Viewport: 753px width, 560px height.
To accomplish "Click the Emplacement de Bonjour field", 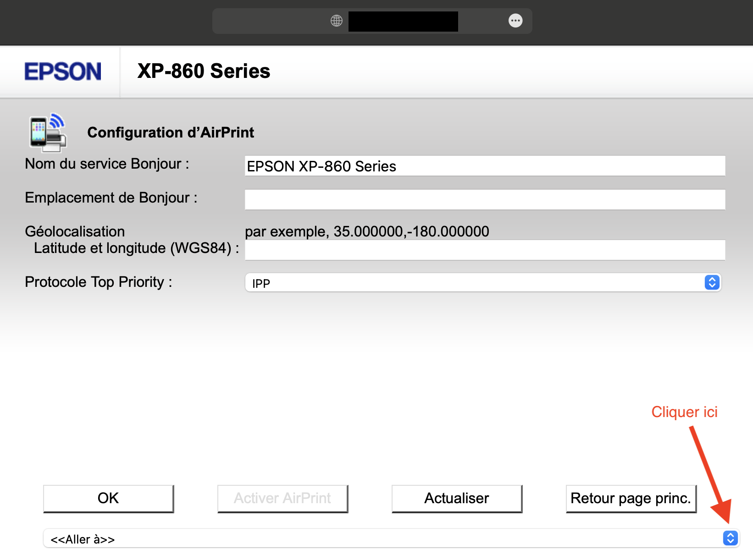I will [x=485, y=200].
